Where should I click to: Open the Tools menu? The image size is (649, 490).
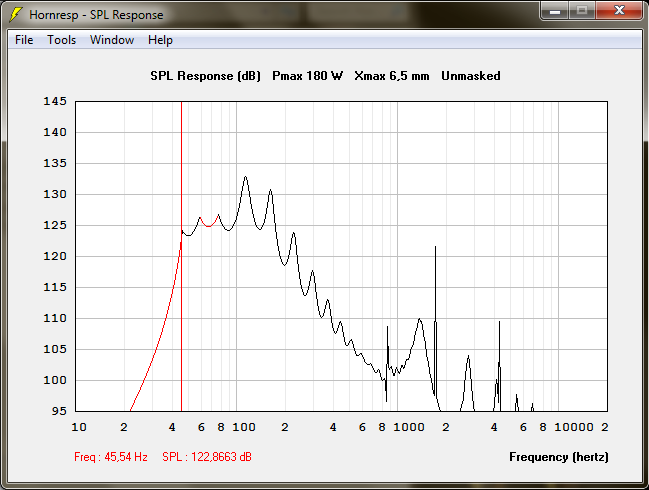pos(61,40)
